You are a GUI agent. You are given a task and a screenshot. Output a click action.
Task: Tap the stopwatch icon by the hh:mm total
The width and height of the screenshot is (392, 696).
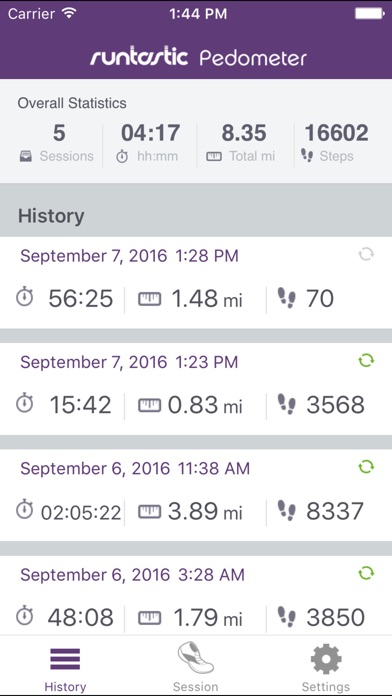(122, 156)
